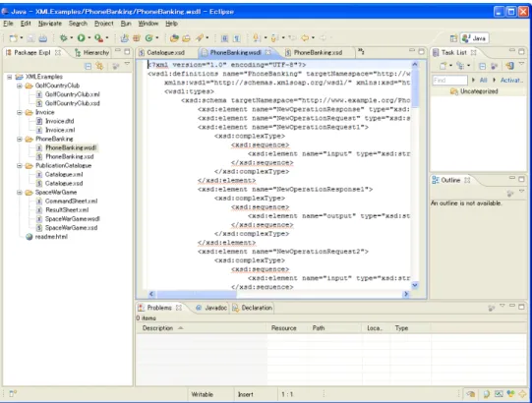Click the External Tools run icon
The width and height of the screenshot is (532, 403).
pos(98,38)
